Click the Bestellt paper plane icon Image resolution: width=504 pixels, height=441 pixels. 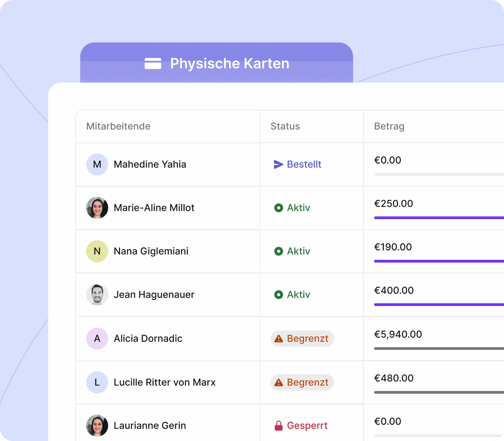tap(278, 164)
